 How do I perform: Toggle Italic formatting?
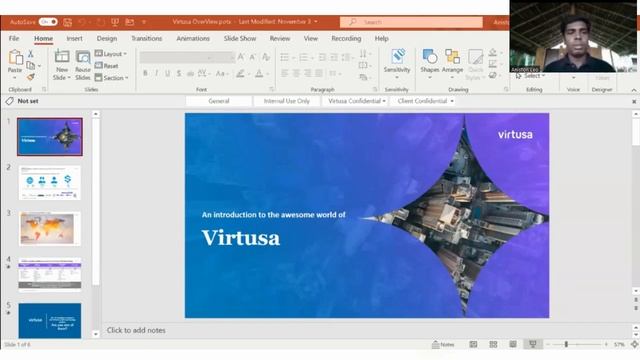(156, 73)
